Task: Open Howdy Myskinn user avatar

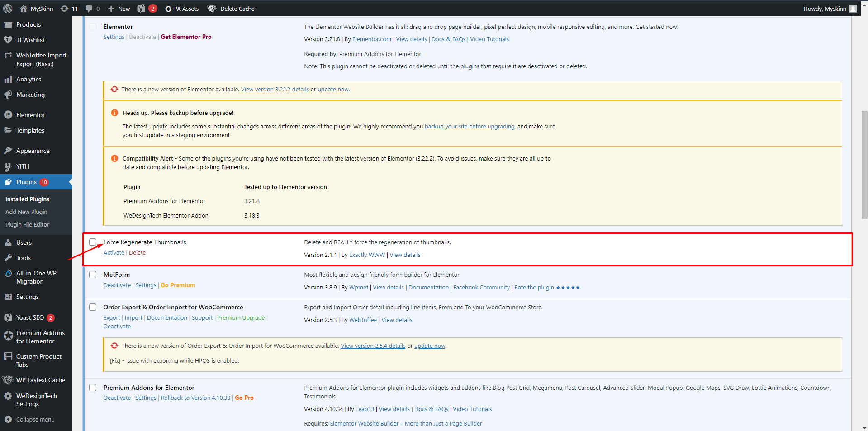Action: tap(853, 9)
